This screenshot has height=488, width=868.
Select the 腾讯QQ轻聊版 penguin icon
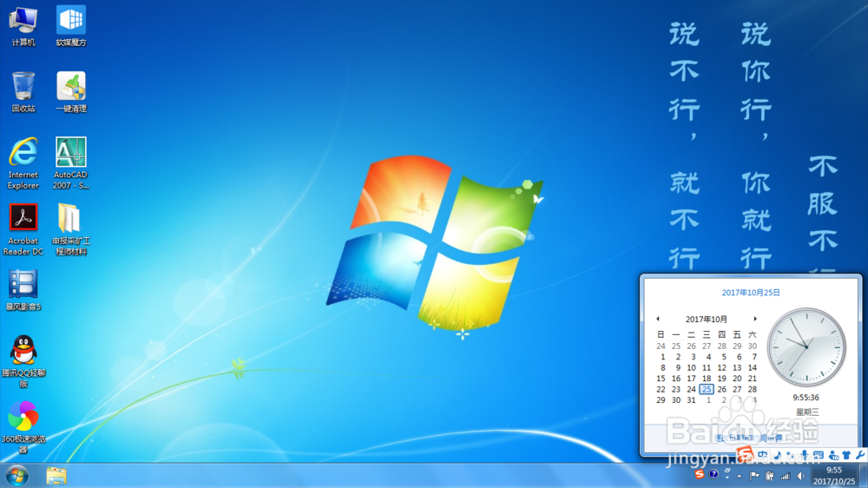23,361
